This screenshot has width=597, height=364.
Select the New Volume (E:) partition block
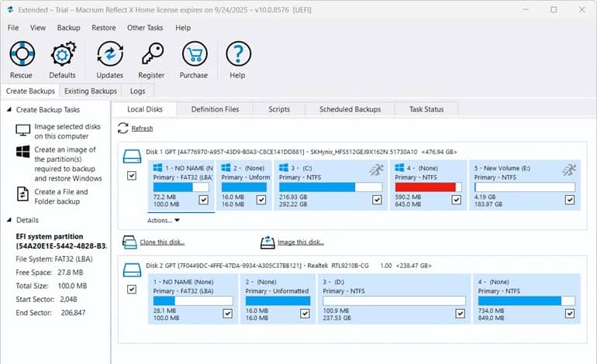525,185
